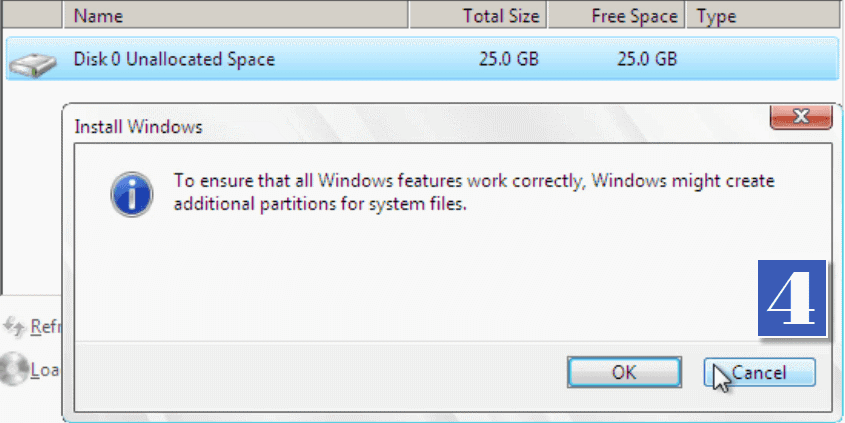Click the partially visible Load driver link
This screenshot has height=423, width=845.
(47, 370)
